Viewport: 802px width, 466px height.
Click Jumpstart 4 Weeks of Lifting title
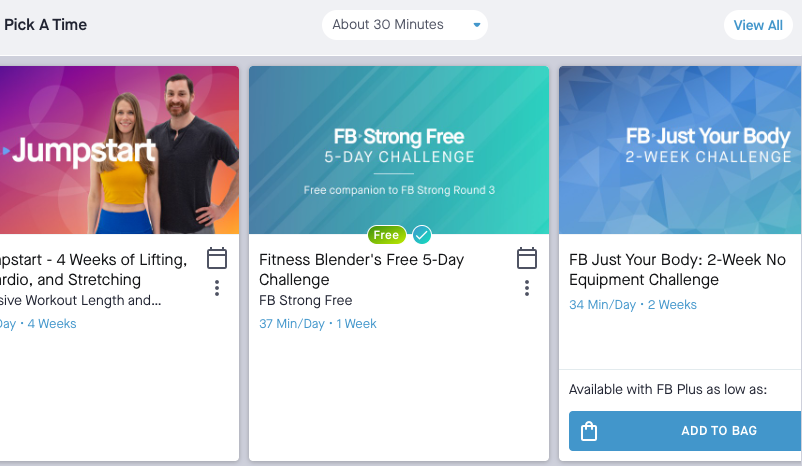click(93, 270)
